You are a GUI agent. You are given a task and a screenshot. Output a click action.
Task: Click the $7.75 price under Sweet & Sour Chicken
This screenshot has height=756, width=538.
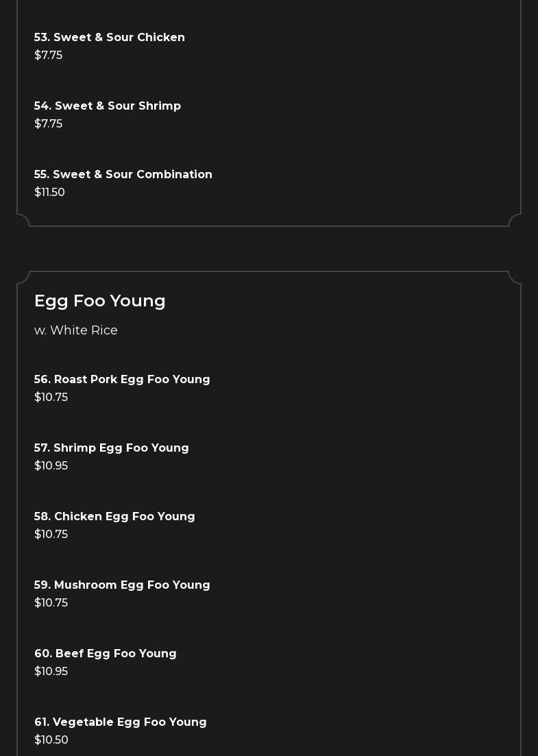pos(48,56)
